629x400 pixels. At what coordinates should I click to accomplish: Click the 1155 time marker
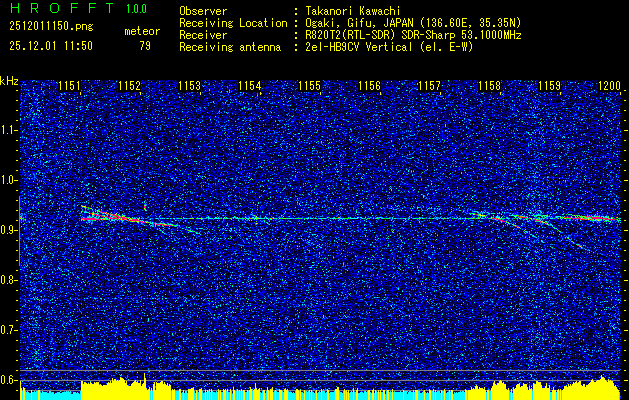click(310, 86)
